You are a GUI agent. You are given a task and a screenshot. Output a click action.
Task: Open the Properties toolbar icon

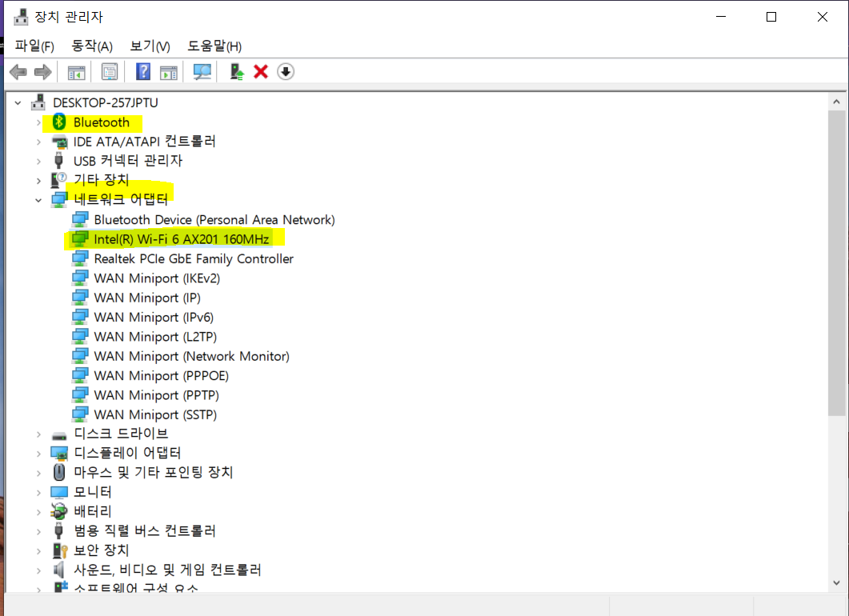point(110,72)
